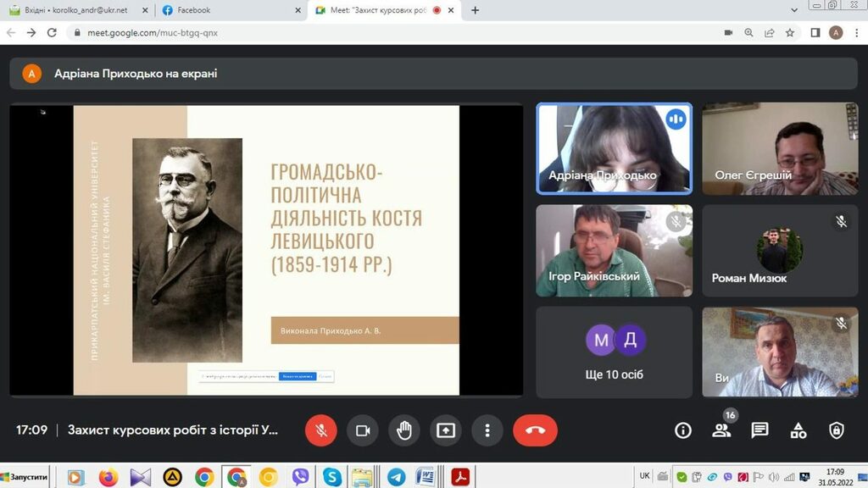868x488 pixels.
Task: Unmute your microphone in the call bar
Action: tap(321, 430)
